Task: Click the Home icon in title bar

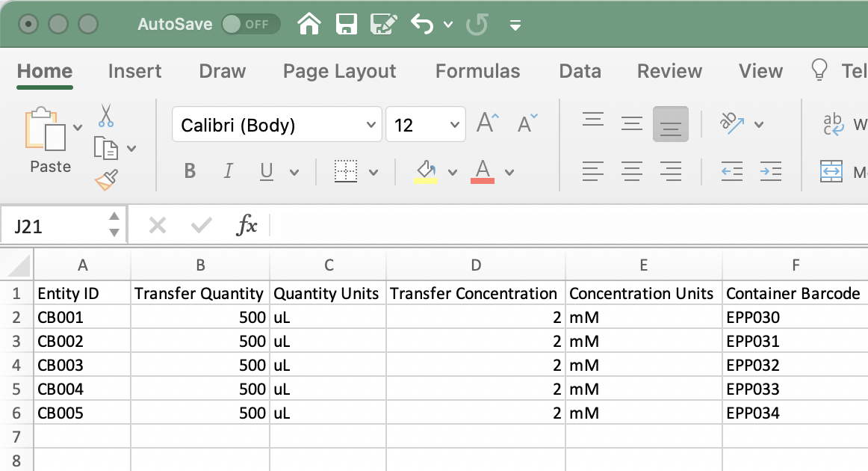Action: (309, 24)
